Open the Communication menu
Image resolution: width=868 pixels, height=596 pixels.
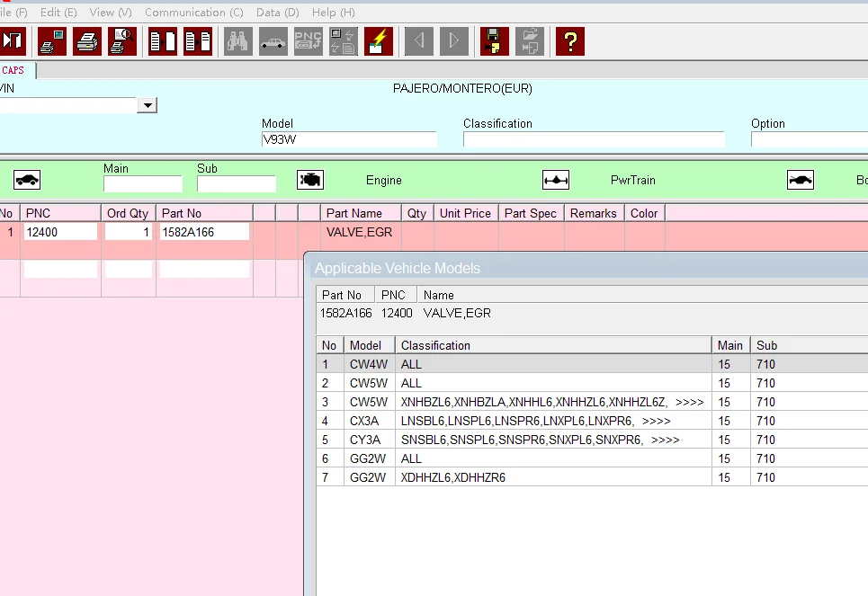point(193,13)
